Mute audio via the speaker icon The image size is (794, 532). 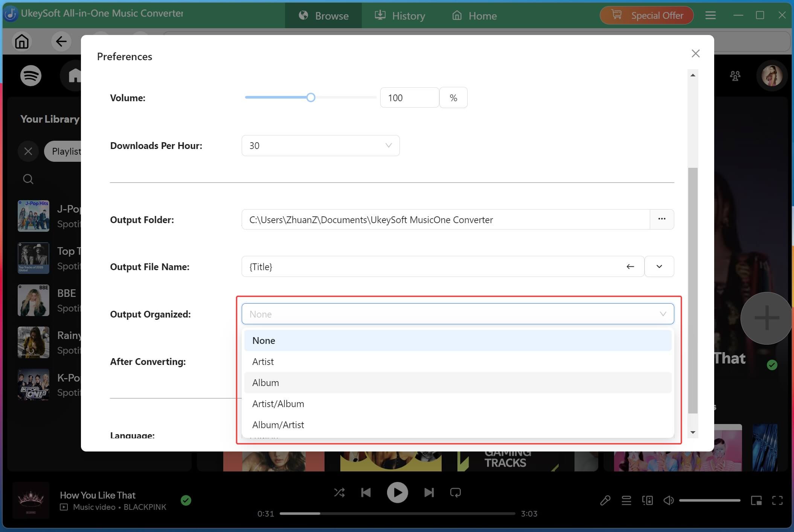coord(668,500)
